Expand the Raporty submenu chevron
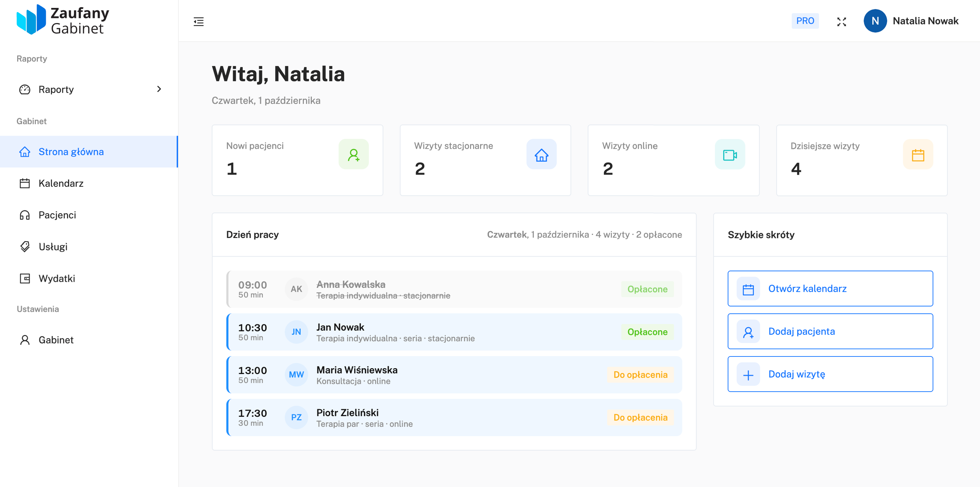Screen dimensions: 980x487 [159, 89]
